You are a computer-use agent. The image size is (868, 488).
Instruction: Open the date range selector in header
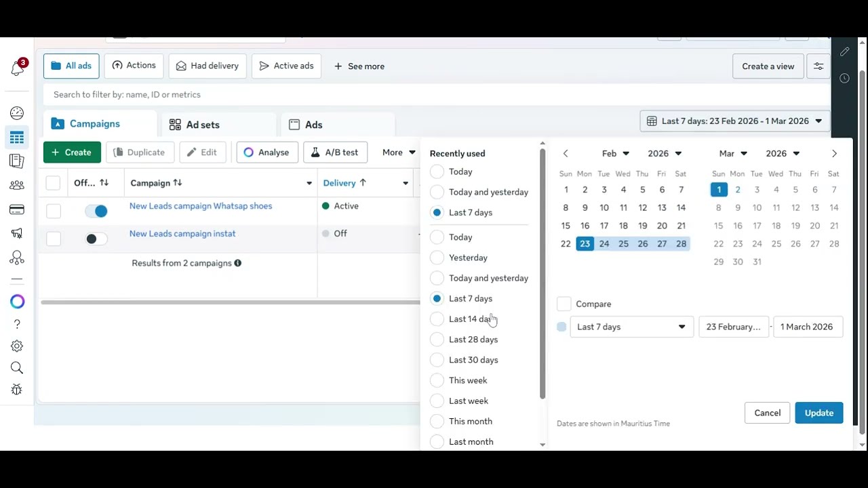coord(735,121)
